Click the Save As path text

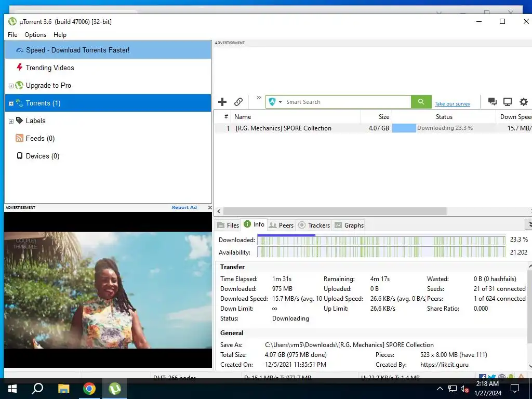point(349,345)
